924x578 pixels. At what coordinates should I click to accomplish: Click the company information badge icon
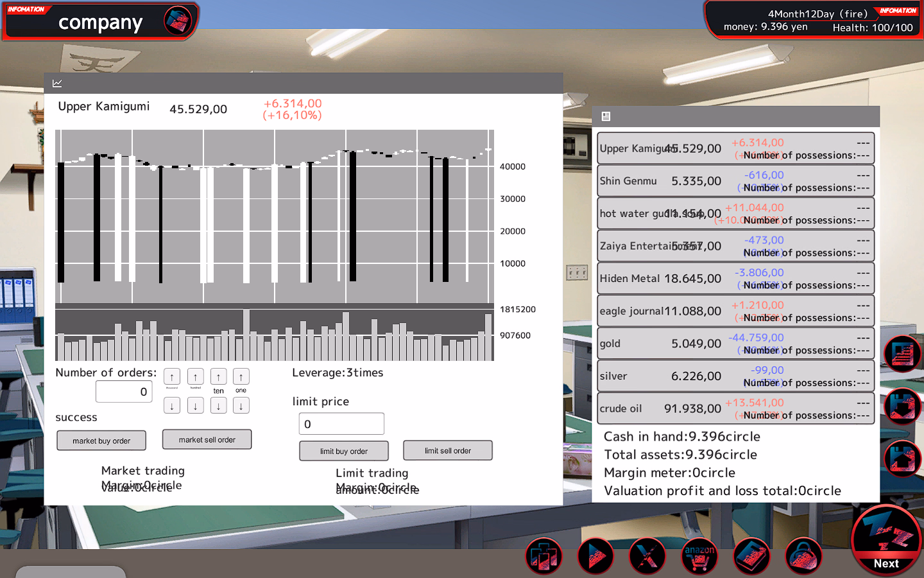coord(178,21)
